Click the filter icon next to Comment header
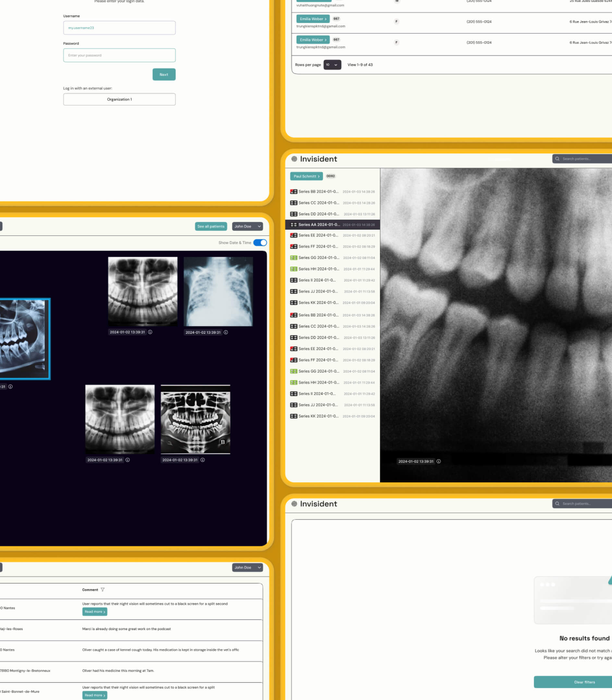Screen dimensions: 612x700 click(x=103, y=590)
